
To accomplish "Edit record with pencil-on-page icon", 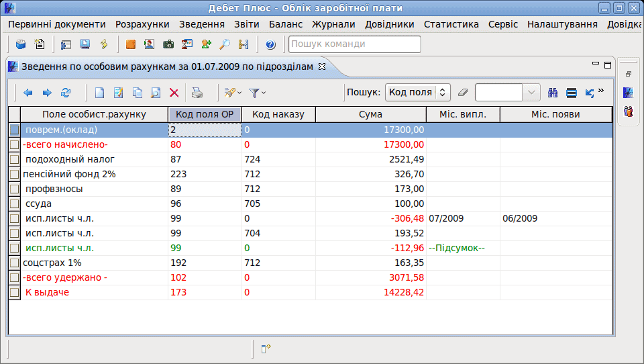I will click(118, 93).
